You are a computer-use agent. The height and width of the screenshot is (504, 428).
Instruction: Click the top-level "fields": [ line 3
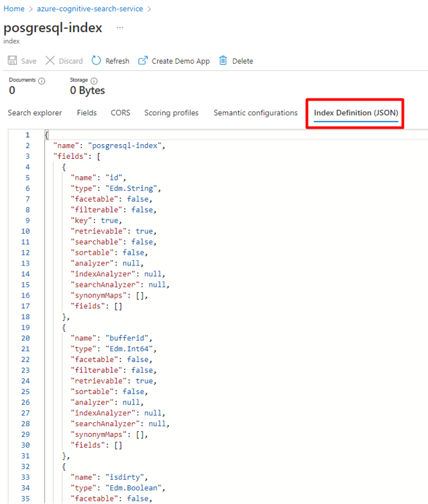pyautogui.click(x=76, y=156)
